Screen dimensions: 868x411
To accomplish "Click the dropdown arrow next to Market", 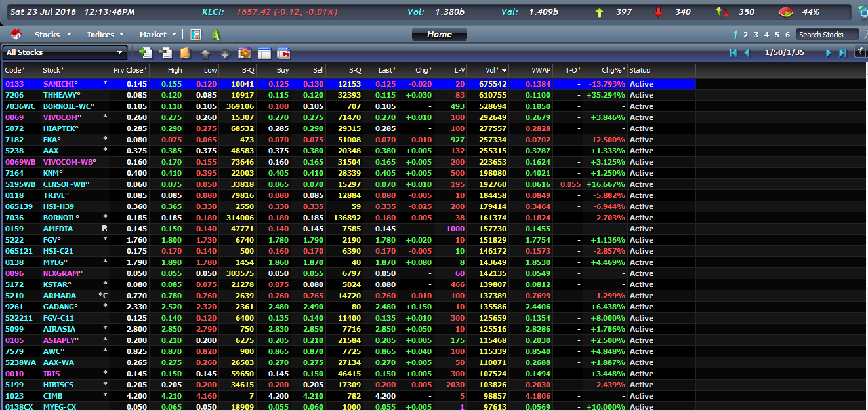I will click(x=174, y=35).
